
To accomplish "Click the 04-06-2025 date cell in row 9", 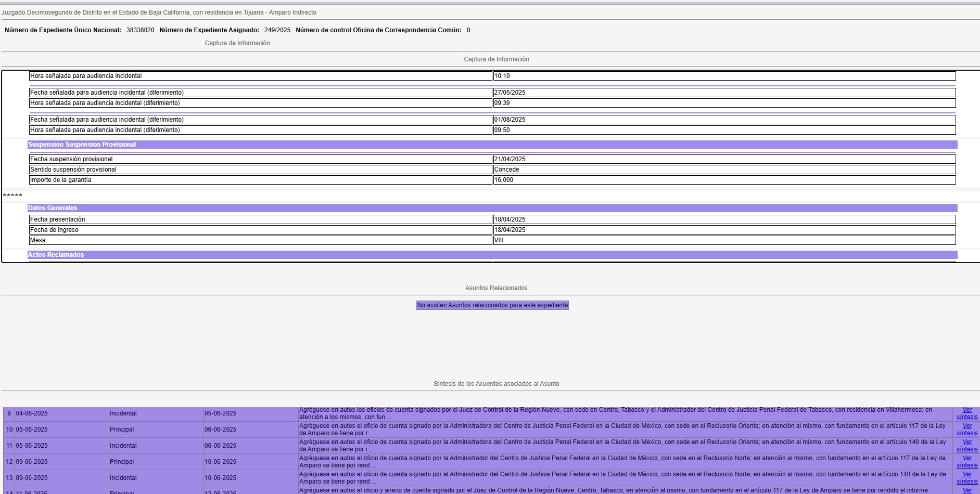I will click(x=32, y=413).
